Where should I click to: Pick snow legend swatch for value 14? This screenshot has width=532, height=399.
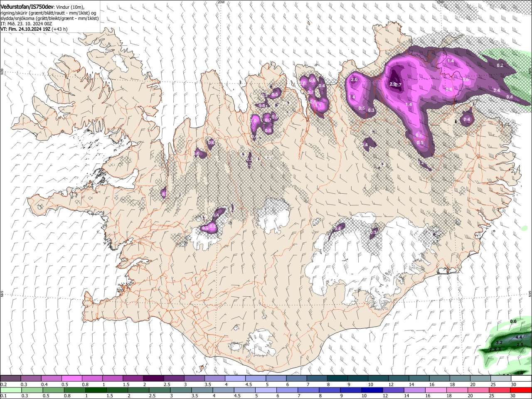pos(419,379)
